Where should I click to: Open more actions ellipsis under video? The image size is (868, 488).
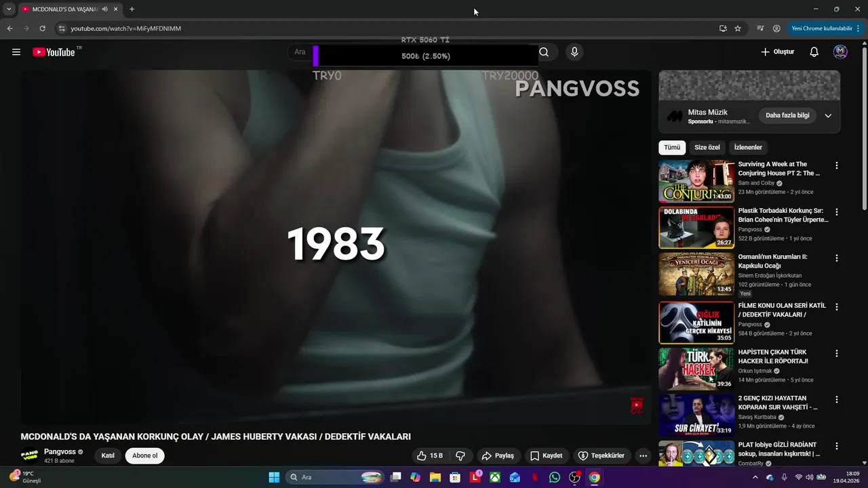(644, 455)
